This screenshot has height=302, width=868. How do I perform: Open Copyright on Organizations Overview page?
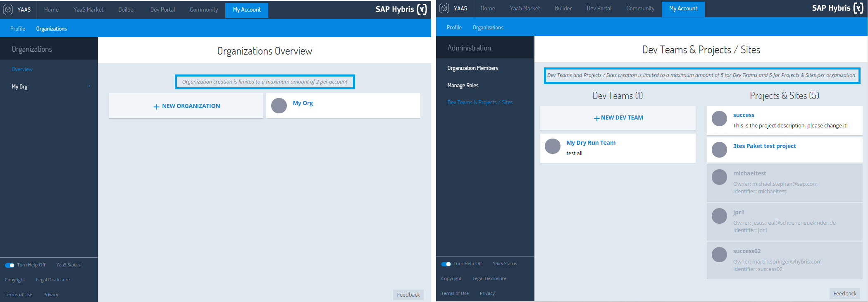click(15, 280)
